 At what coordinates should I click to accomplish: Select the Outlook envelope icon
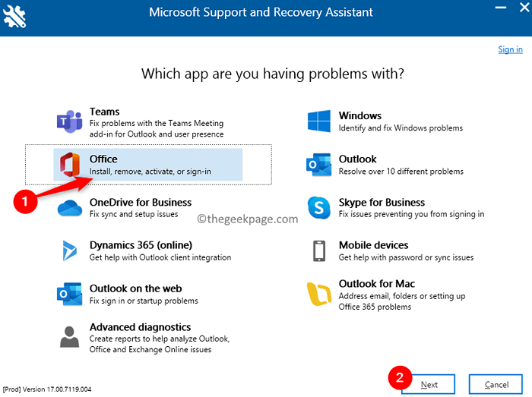[x=318, y=165]
